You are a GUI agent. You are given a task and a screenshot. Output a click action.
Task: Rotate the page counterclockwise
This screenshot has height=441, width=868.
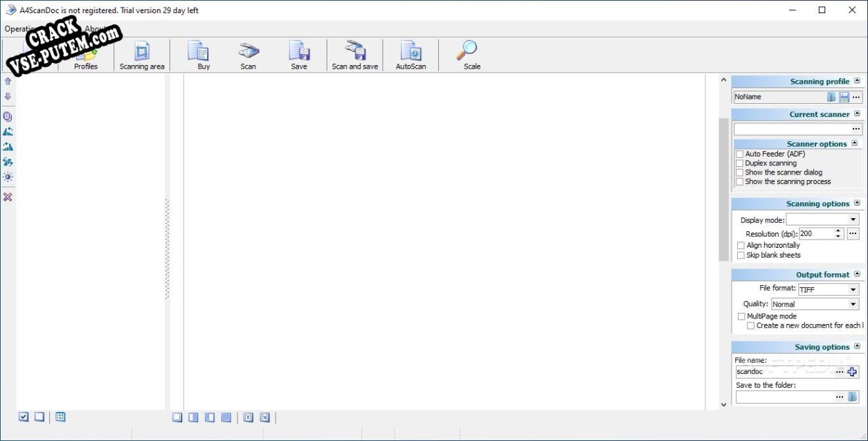click(8, 132)
